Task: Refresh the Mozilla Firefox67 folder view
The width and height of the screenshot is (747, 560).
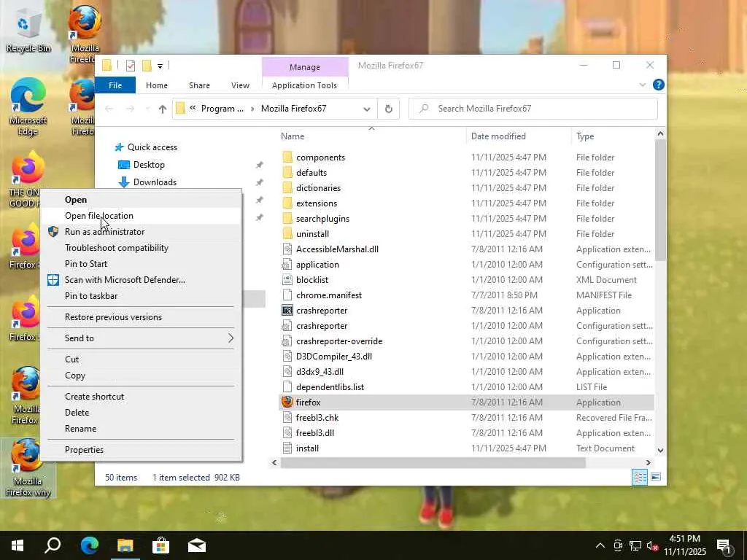Action: (389, 109)
